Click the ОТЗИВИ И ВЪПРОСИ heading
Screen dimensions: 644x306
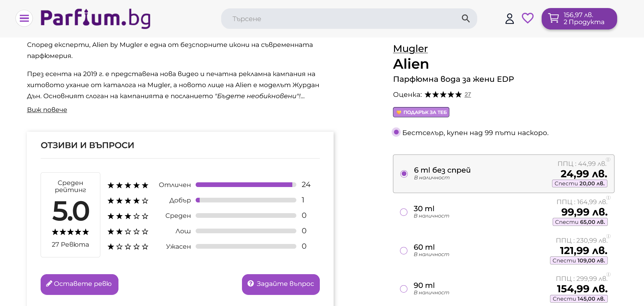(87, 145)
